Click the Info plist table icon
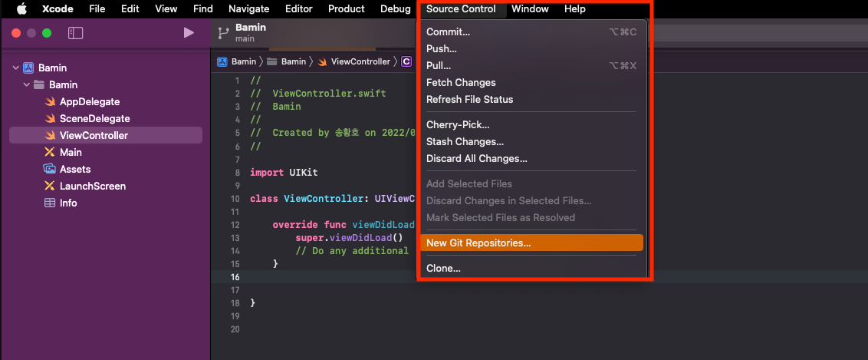 [50, 203]
